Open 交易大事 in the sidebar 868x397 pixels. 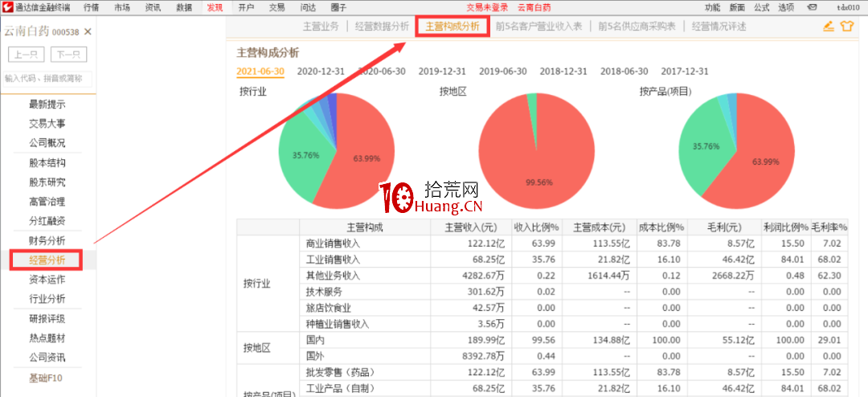coord(47,124)
